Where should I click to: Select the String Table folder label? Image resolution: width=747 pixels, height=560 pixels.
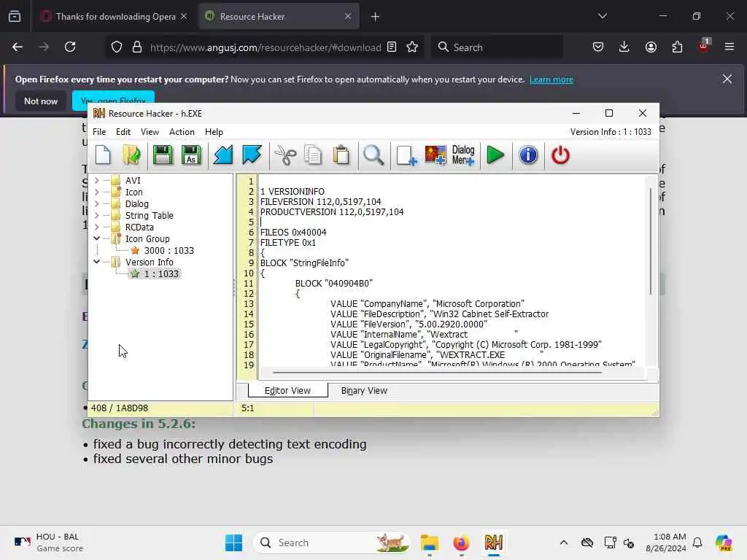[149, 215]
